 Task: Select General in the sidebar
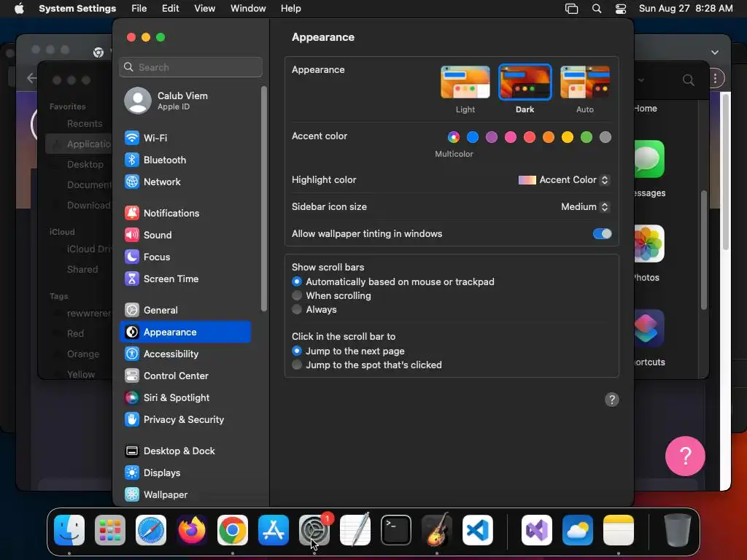pos(185,311)
